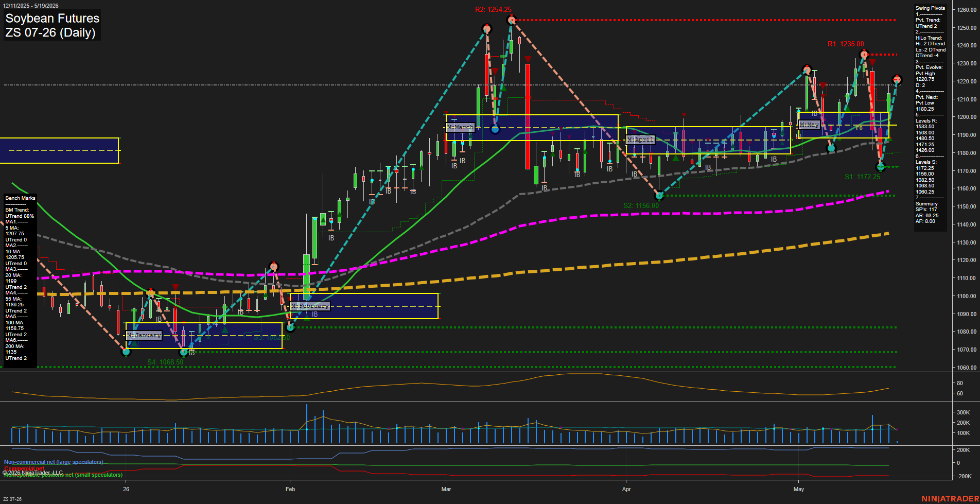Select the swing high pivot marker at R2 1254.25
The image size is (980, 504).
tap(511, 20)
